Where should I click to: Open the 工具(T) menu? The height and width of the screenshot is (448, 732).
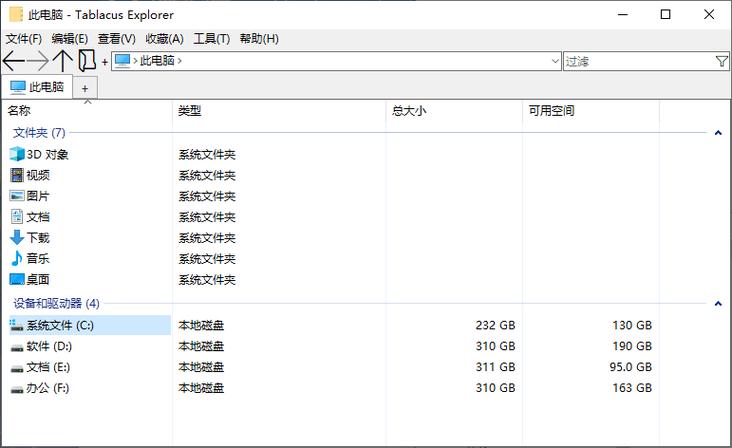point(211,38)
